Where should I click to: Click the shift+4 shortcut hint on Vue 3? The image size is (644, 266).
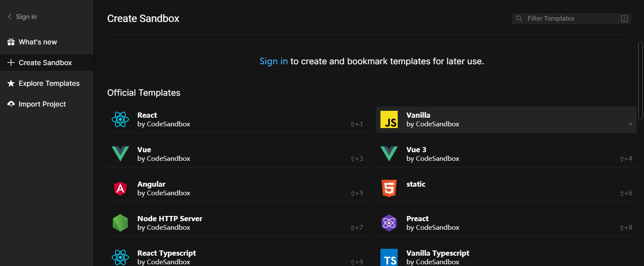tap(626, 159)
